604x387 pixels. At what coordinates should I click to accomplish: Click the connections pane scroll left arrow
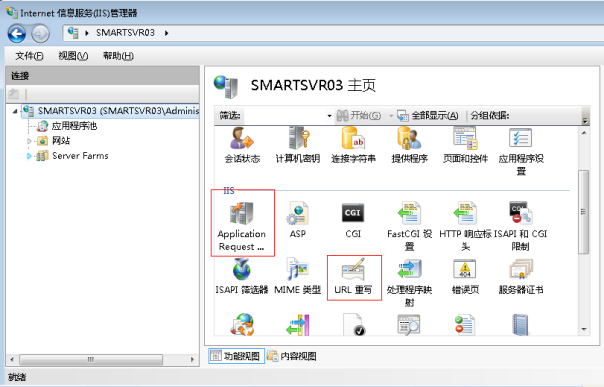[12, 360]
